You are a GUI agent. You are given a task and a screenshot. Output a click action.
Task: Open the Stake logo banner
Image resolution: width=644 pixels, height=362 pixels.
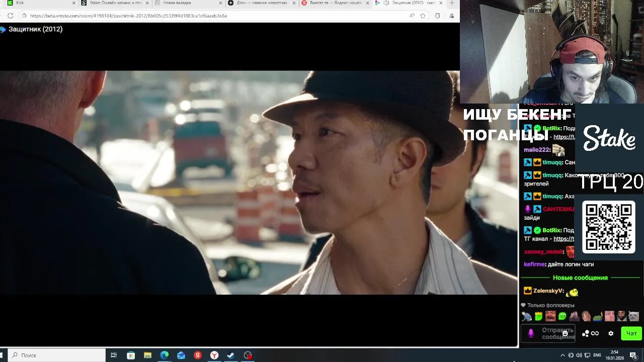(609, 138)
